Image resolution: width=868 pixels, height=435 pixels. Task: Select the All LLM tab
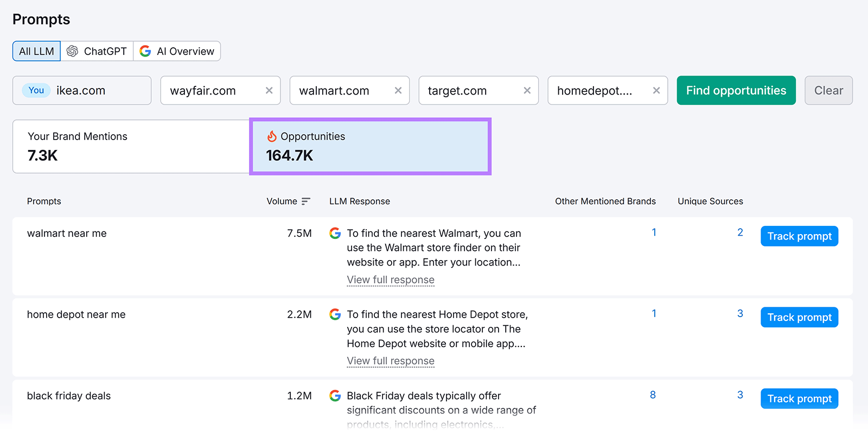point(36,52)
